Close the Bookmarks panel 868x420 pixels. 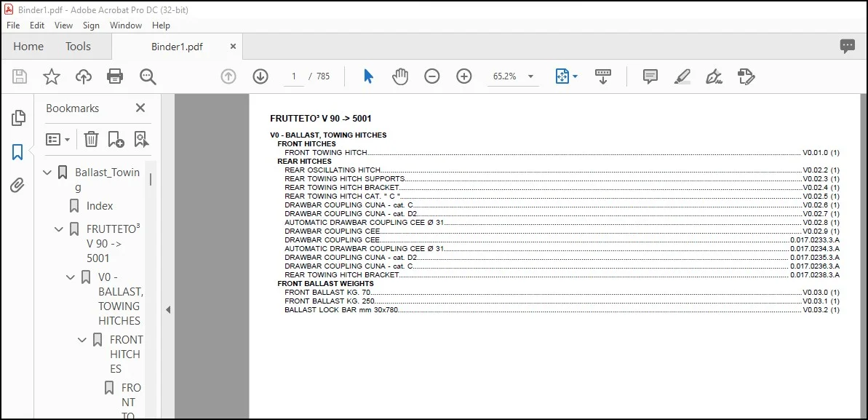(140, 108)
